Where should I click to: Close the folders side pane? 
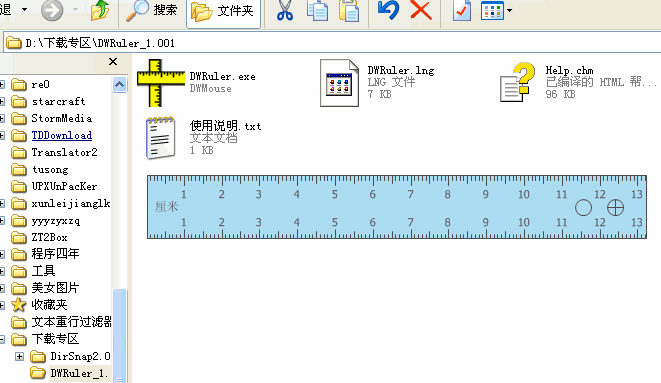113,62
